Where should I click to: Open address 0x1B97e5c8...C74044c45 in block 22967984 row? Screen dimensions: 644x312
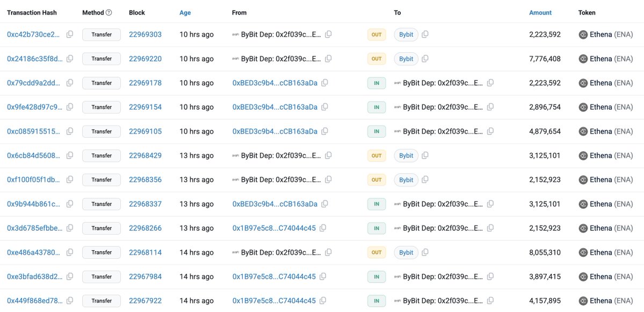pyautogui.click(x=274, y=276)
